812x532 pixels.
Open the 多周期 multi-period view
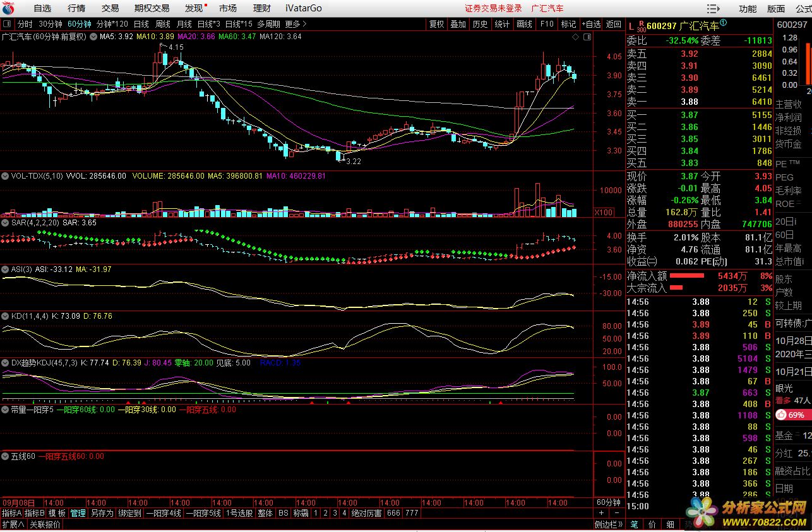[x=268, y=24]
